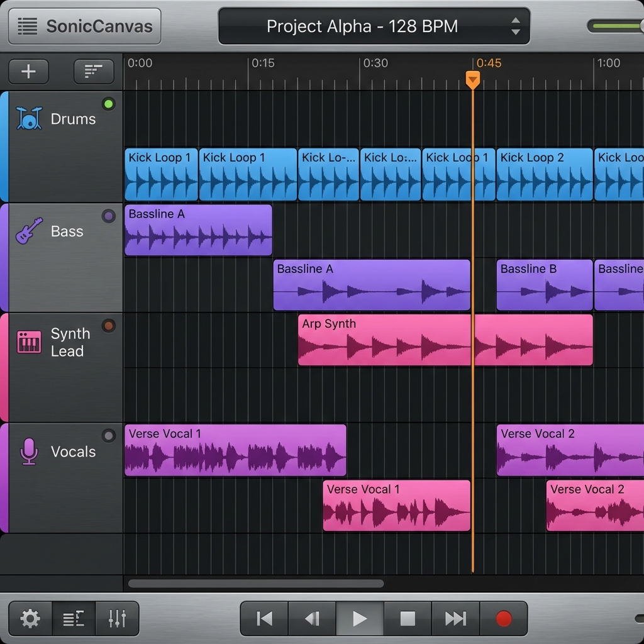Toggle the green Drums track enable indicator
The width and height of the screenshot is (644, 644).
pos(109,104)
